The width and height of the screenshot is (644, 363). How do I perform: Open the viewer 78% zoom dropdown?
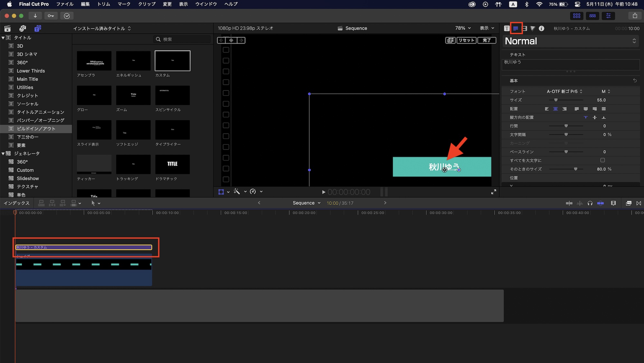463,28
